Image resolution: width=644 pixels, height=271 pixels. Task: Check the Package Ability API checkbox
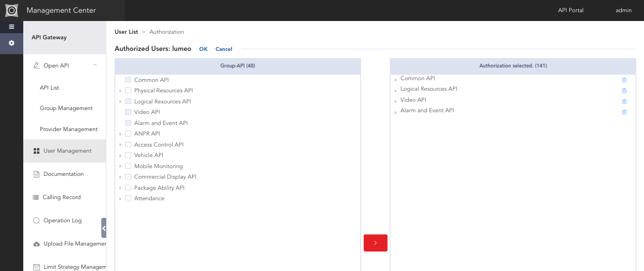pyautogui.click(x=128, y=188)
